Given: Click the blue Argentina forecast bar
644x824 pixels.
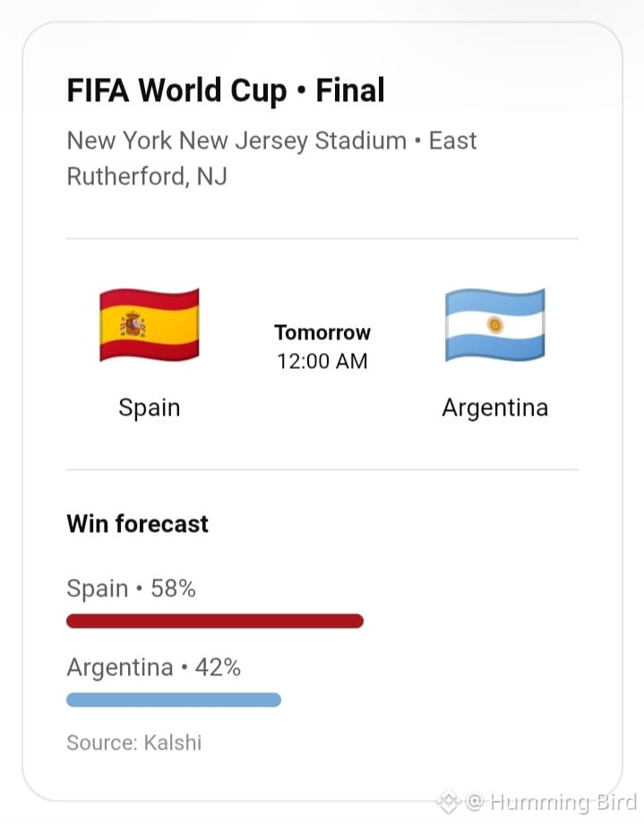Looking at the screenshot, I should point(174,700).
